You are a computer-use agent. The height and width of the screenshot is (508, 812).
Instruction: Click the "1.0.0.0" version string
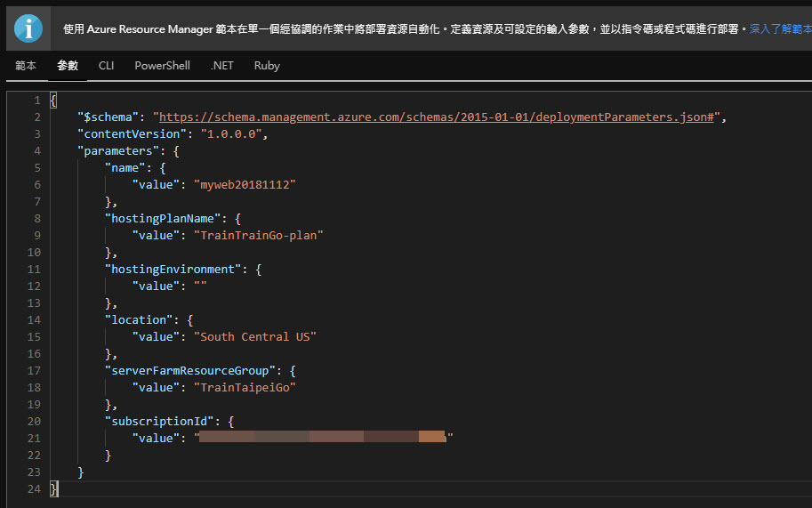pos(231,134)
